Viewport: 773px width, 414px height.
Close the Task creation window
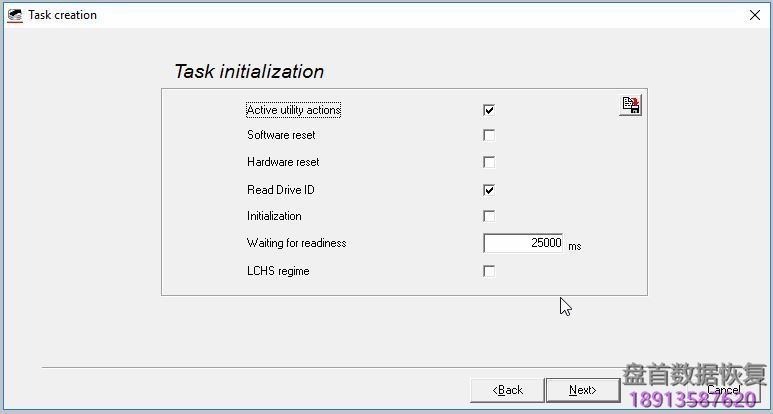(x=753, y=15)
